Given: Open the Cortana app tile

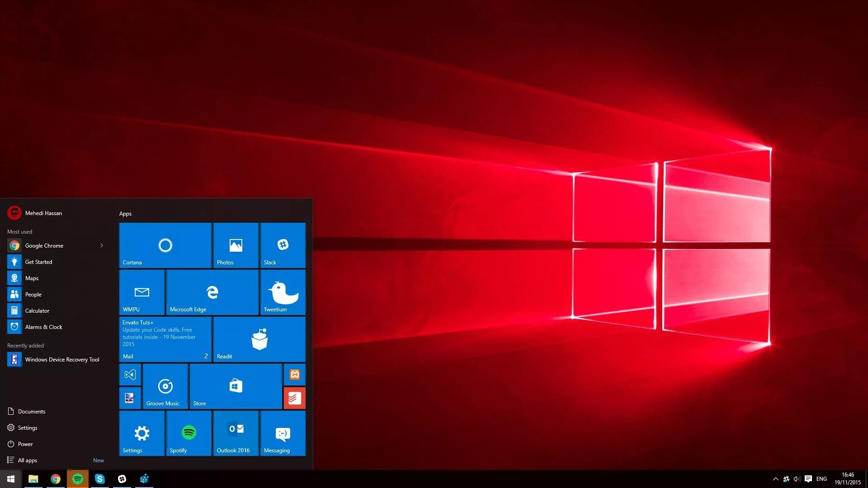Looking at the screenshot, I should coord(165,245).
